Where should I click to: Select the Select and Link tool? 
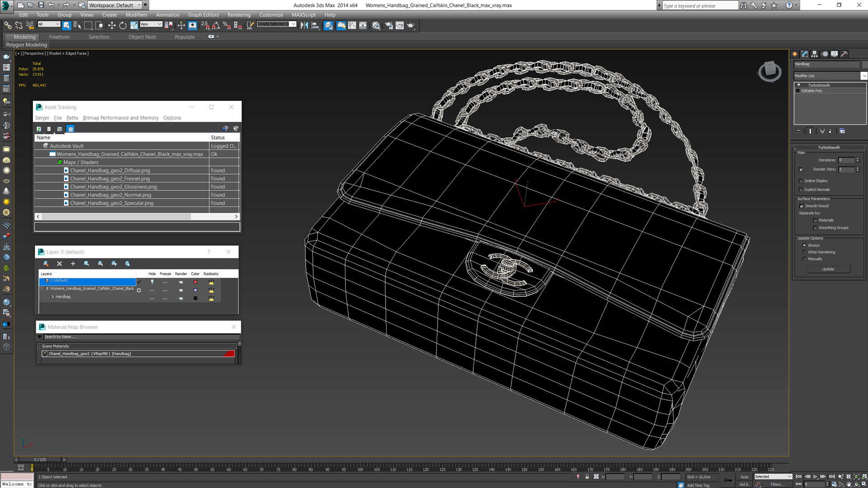(x=8, y=25)
